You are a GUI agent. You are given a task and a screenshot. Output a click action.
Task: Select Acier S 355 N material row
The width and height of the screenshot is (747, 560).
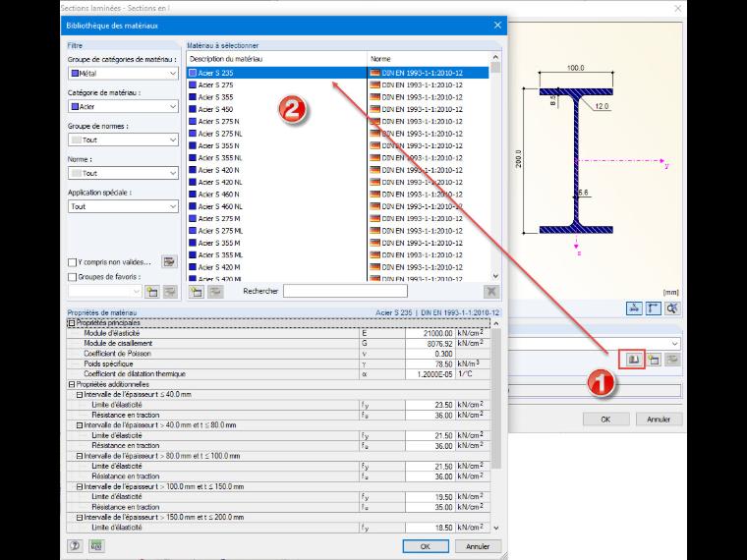pyautogui.click(x=338, y=145)
